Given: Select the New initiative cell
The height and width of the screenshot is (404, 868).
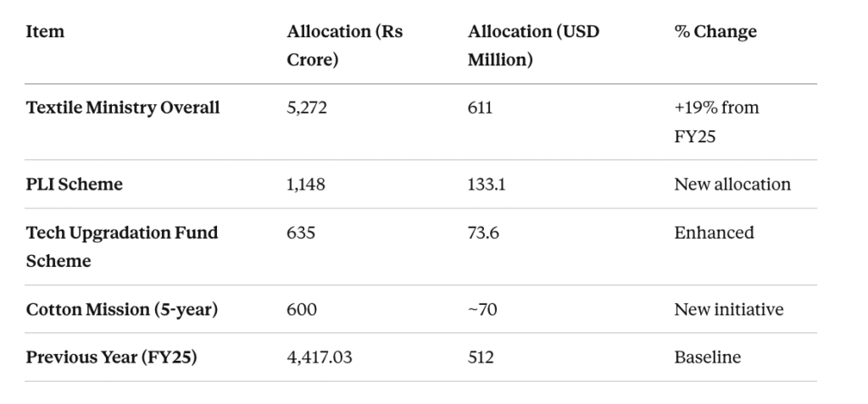Looking at the screenshot, I should (x=729, y=309).
